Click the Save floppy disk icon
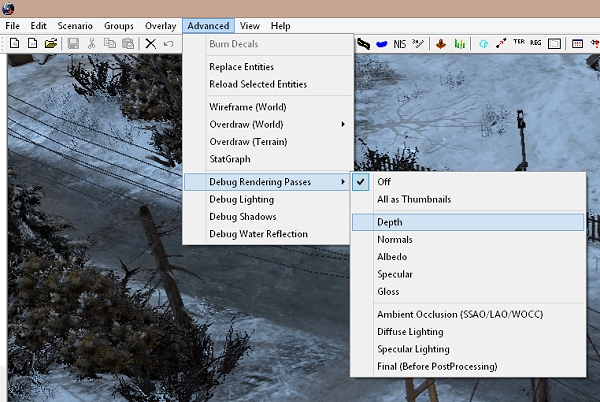 point(73,43)
